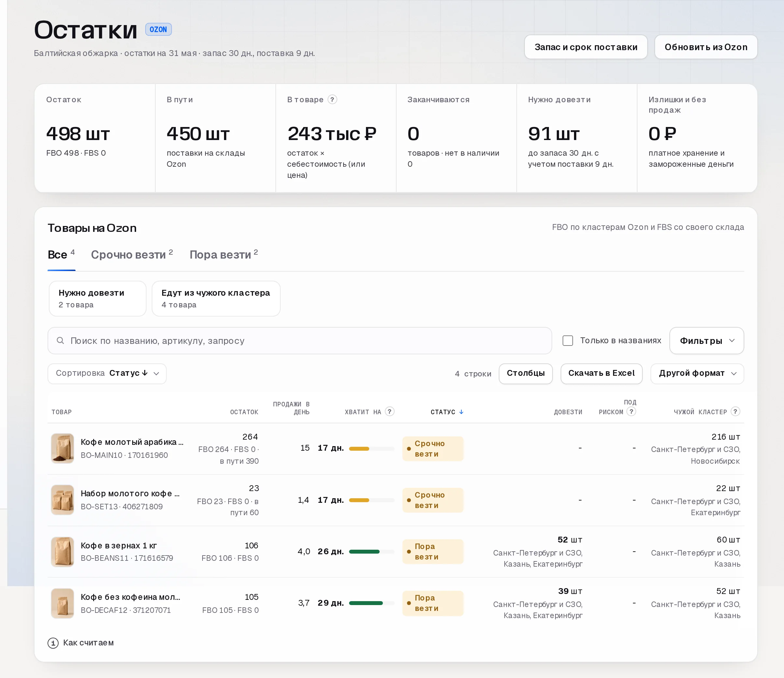Viewport: 784px width, 678px height.
Task: Sort by the Довезти column header
Action: (568, 412)
